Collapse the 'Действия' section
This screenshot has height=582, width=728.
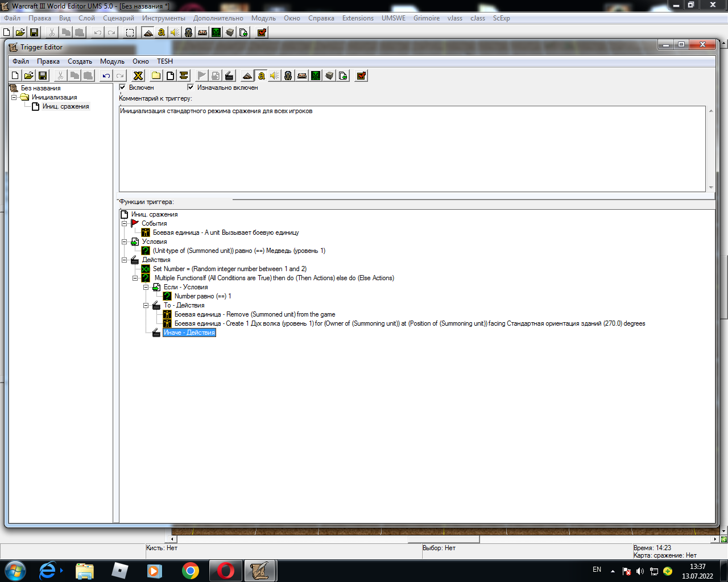(x=124, y=260)
